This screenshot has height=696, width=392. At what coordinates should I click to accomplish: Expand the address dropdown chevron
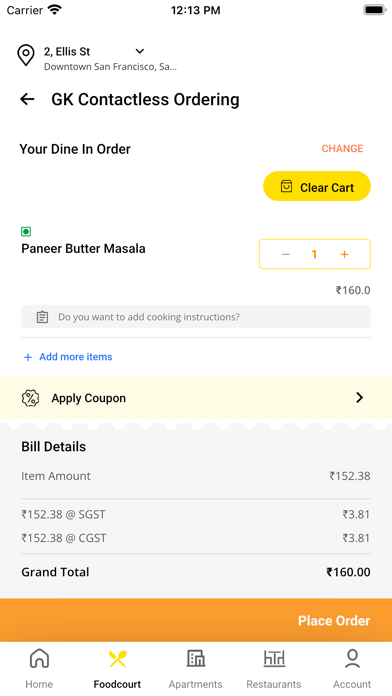[x=140, y=51]
